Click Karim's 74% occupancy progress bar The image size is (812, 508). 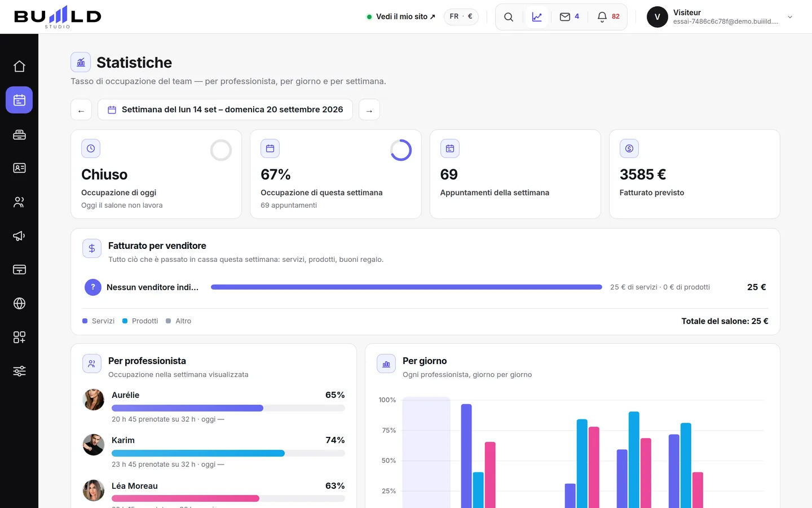pyautogui.click(x=228, y=453)
